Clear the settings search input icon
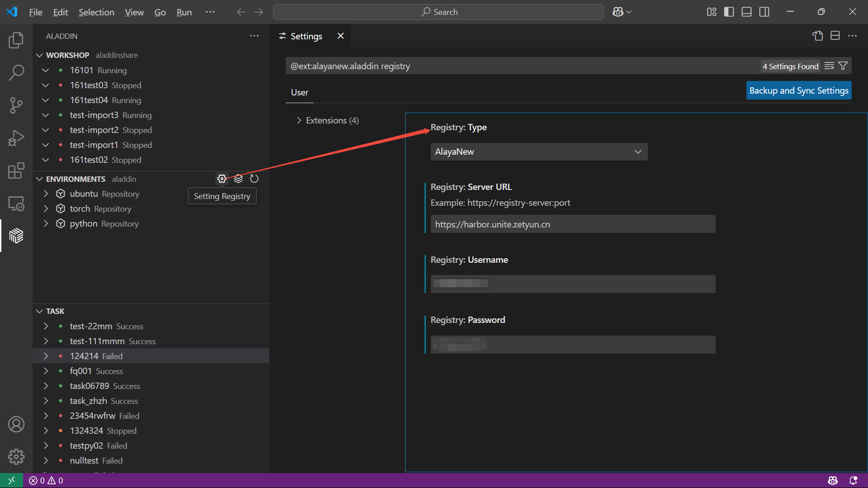The height and width of the screenshot is (488, 868). click(830, 66)
